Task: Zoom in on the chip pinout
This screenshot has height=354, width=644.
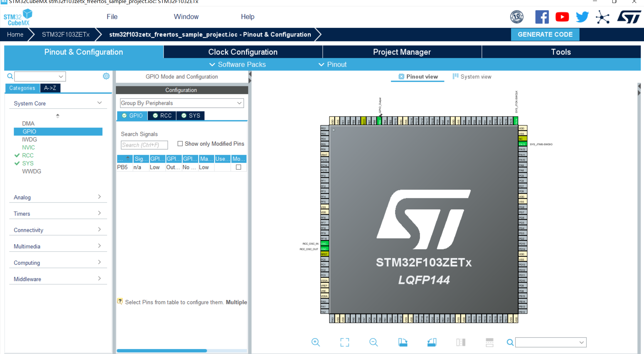Action: 315,342
